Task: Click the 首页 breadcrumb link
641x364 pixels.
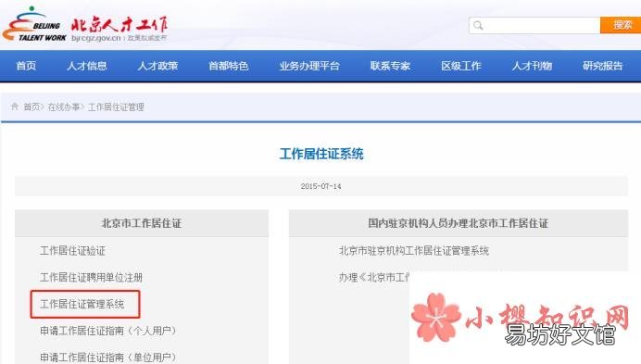Action: click(x=31, y=107)
